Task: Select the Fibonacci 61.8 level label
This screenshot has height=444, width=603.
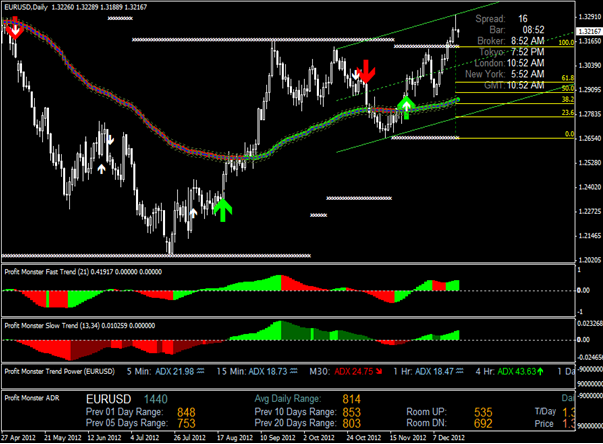Action: point(568,78)
